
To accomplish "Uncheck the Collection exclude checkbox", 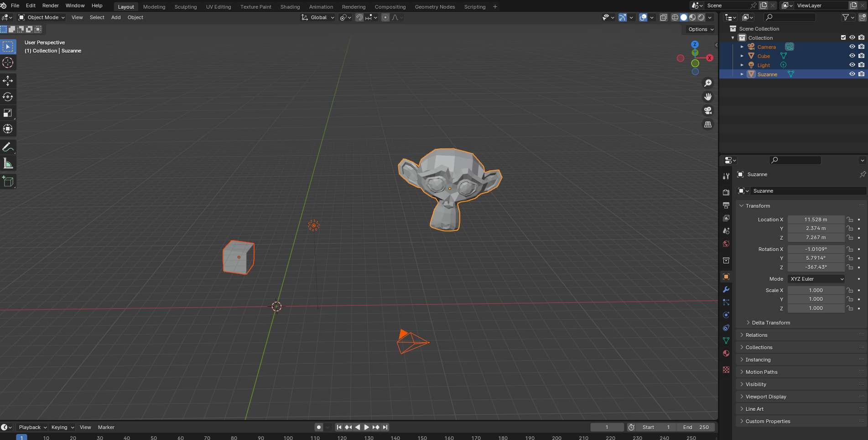I will (x=843, y=37).
